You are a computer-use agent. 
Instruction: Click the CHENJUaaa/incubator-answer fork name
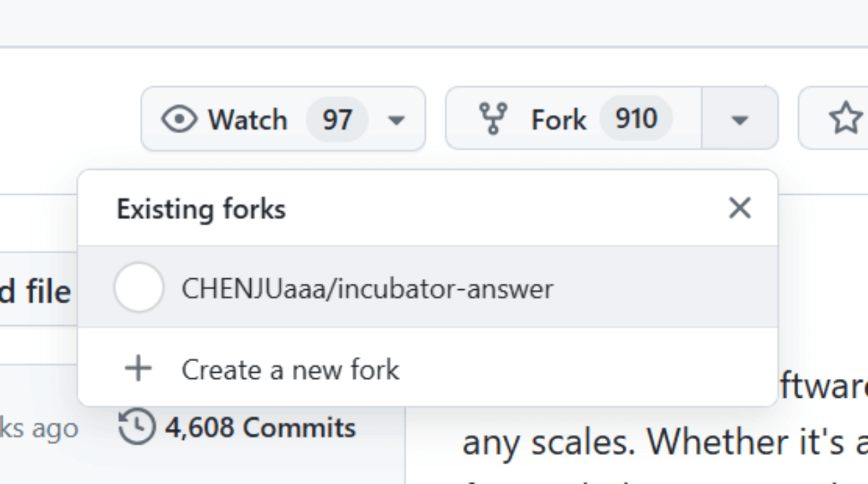(x=367, y=288)
